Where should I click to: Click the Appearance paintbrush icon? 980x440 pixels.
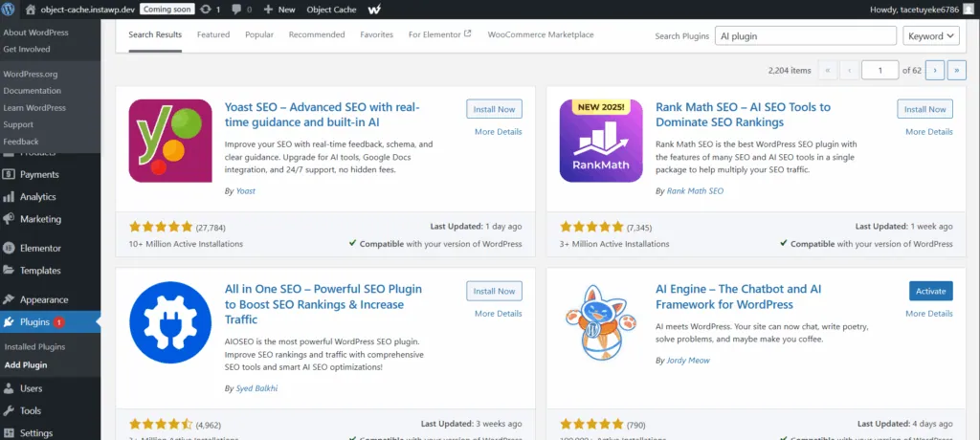pos(9,299)
